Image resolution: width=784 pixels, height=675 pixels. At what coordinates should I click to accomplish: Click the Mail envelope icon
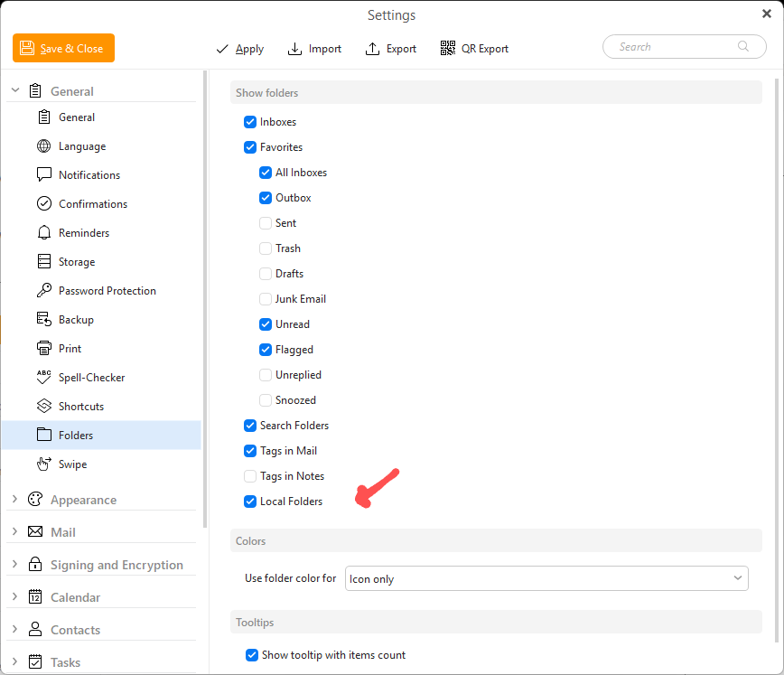(x=35, y=531)
